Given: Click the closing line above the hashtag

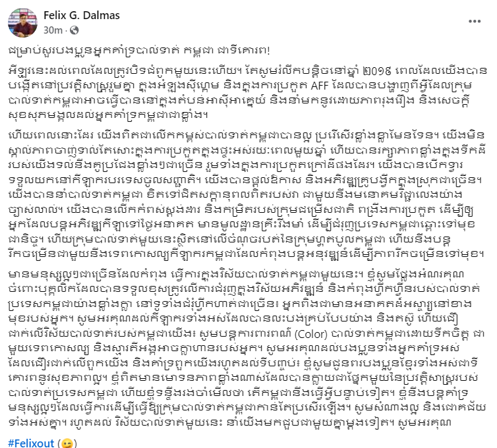Looking at the screenshot, I should [x=229, y=423].
